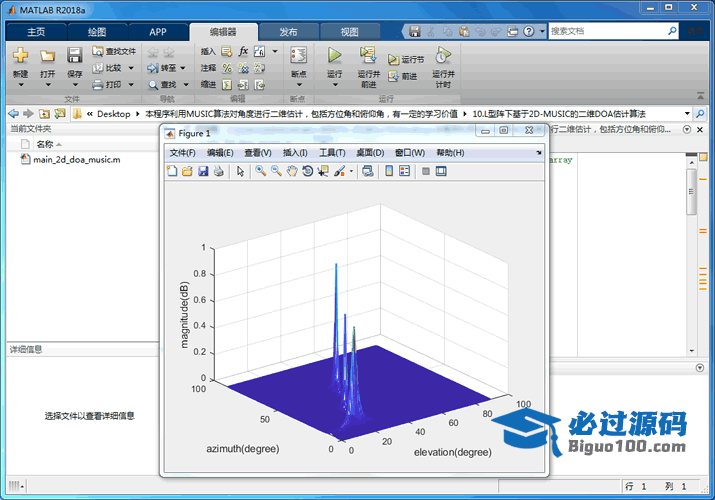Image resolution: width=715 pixels, height=500 pixels.
Task: Click the 名称 column header
Action: point(45,144)
